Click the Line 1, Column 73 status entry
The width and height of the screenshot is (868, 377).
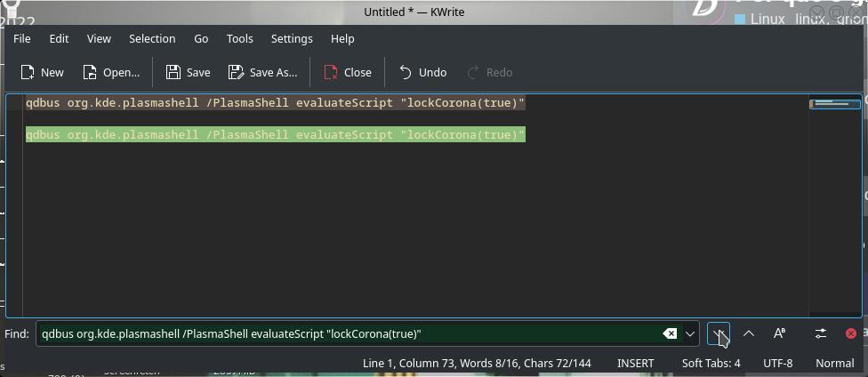(x=408, y=363)
